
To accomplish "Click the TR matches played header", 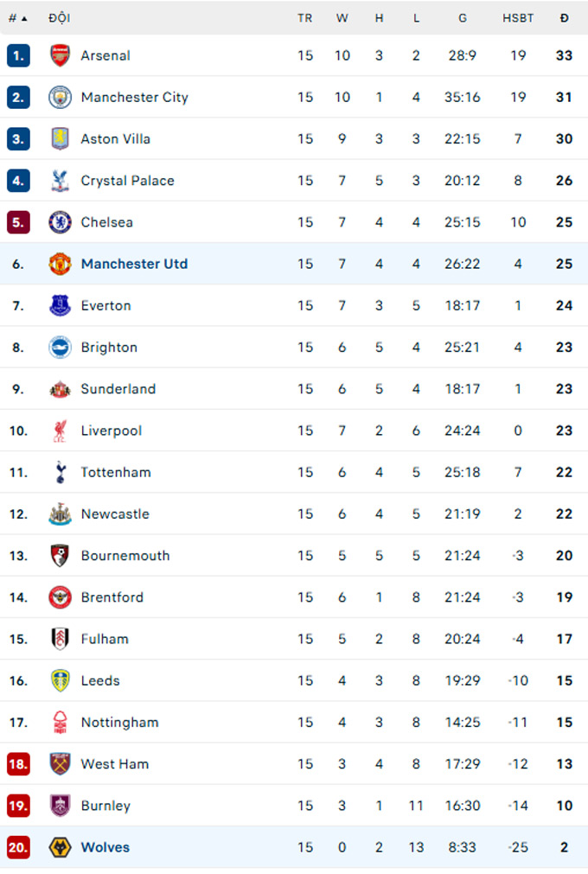I will (x=305, y=17).
